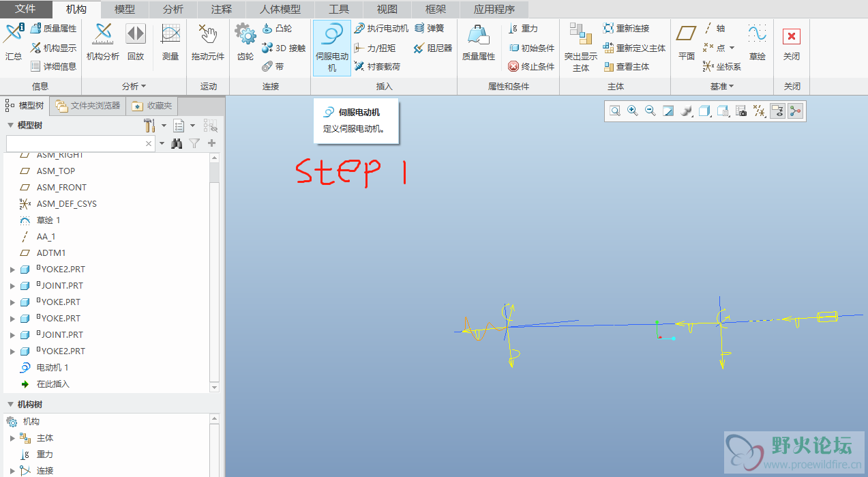
Task: Click 初始条件 initial conditions
Action: [532, 48]
